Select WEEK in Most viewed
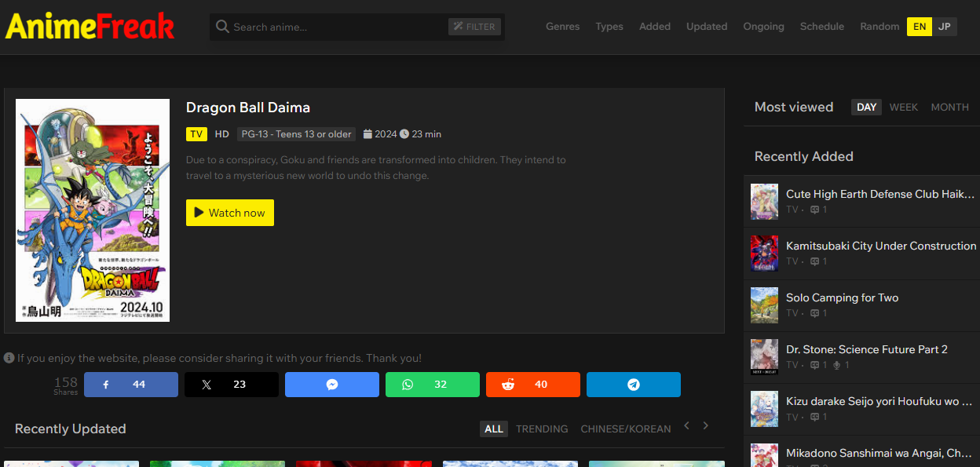This screenshot has height=467, width=980. [x=904, y=107]
